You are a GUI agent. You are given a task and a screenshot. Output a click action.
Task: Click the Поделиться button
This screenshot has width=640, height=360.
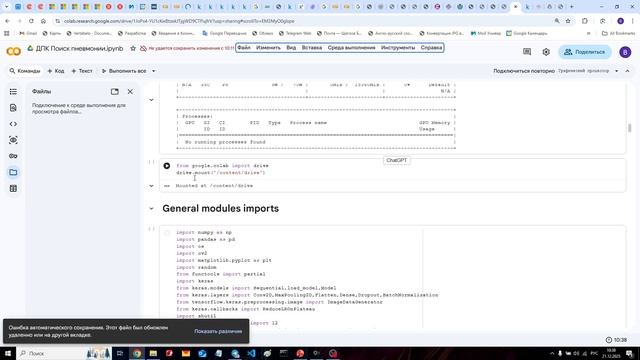pos(585,52)
